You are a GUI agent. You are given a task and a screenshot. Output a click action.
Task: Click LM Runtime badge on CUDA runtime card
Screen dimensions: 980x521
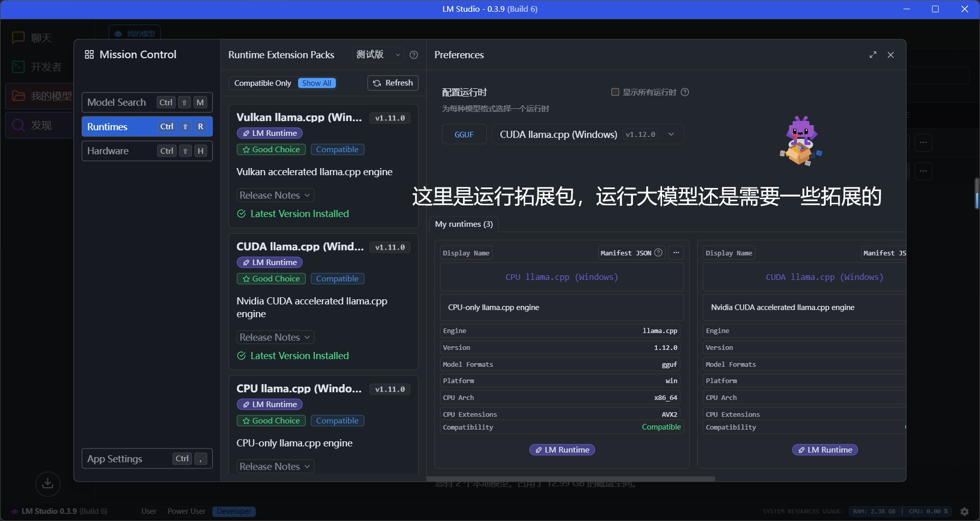(x=825, y=450)
